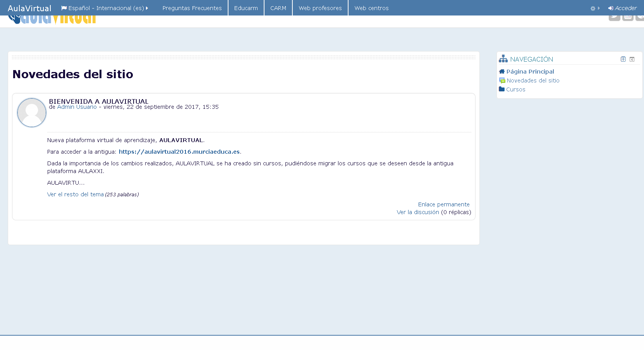
Task: Follow the aulavirtual2016.murciaeduca.es link
Action: [x=179, y=152]
